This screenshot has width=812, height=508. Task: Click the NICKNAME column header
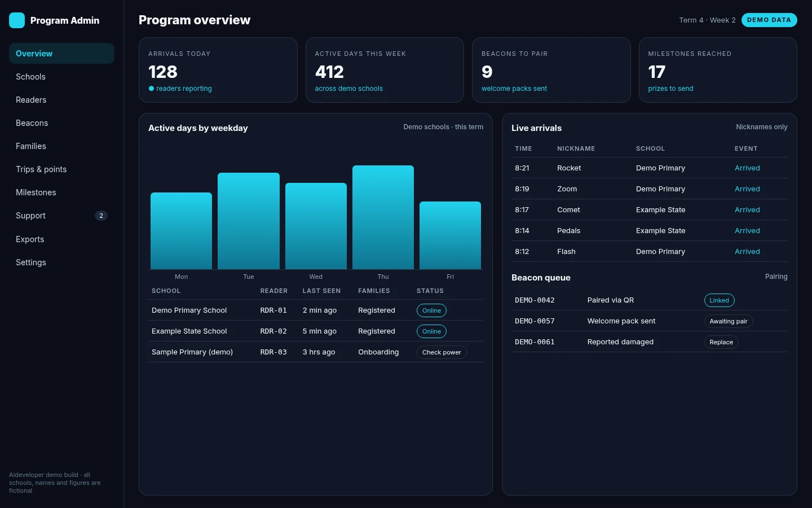576,148
